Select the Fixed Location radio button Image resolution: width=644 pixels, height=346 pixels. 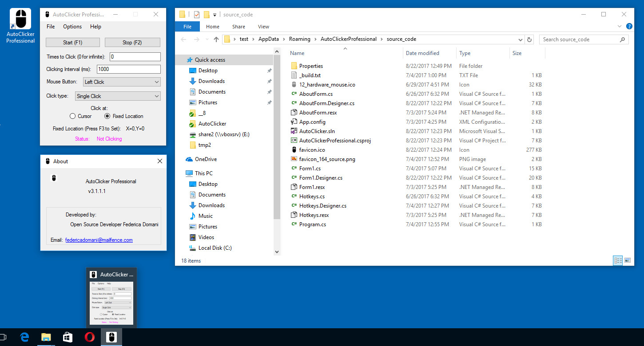pos(107,116)
